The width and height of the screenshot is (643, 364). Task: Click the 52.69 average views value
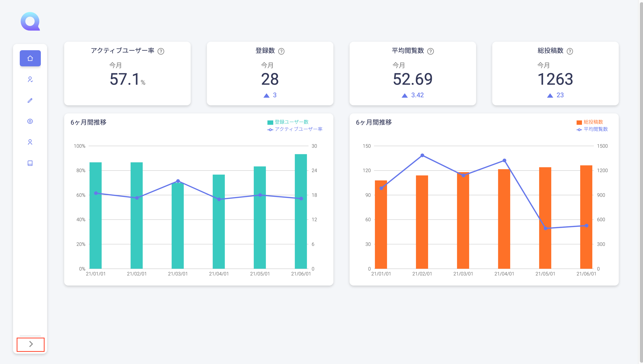pyautogui.click(x=413, y=79)
